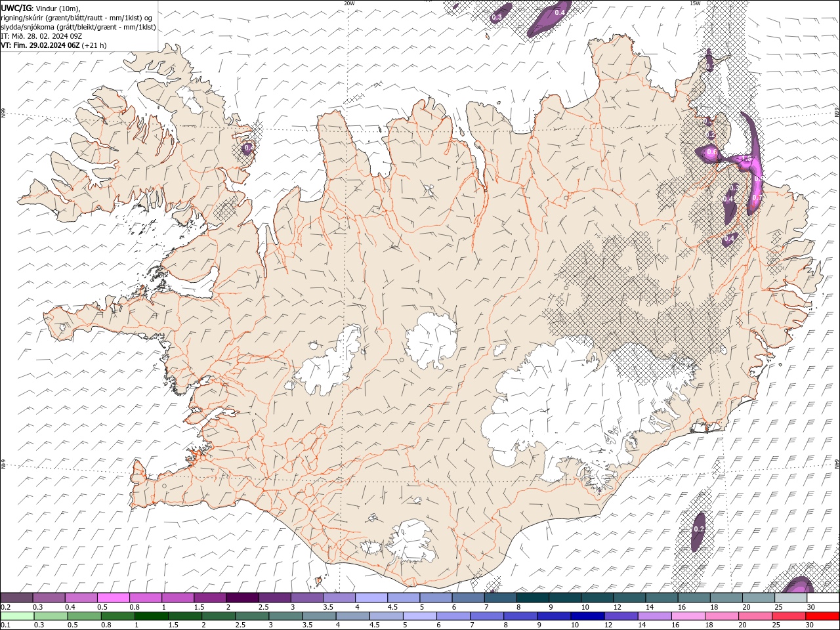Viewport: 840px width, 630px height.
Task: Click the round Hofsjökull glacier in central Iceland
Action: [431, 340]
